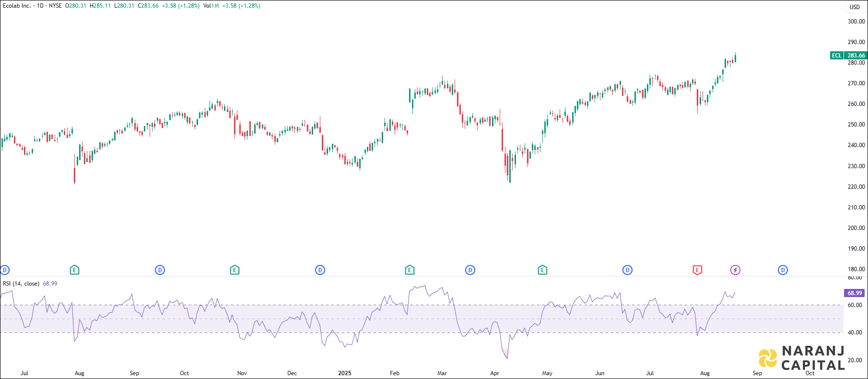Click the Jun label on time axis
This screenshot has height=379, width=868.
coord(600,373)
